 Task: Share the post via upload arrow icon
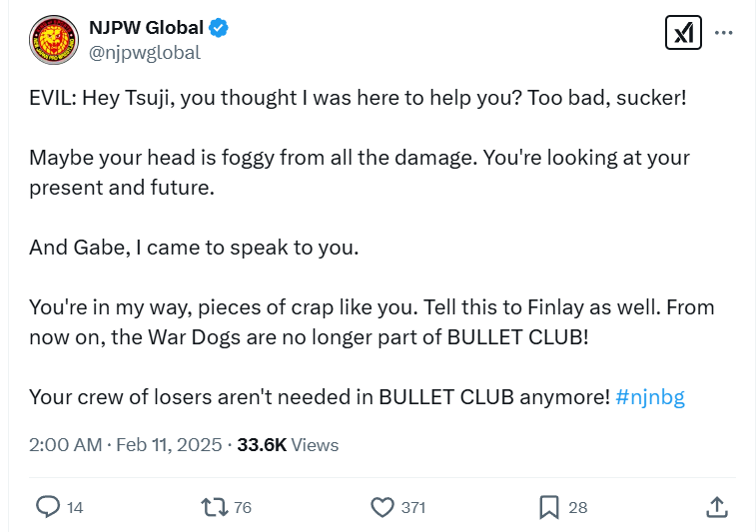click(x=716, y=507)
